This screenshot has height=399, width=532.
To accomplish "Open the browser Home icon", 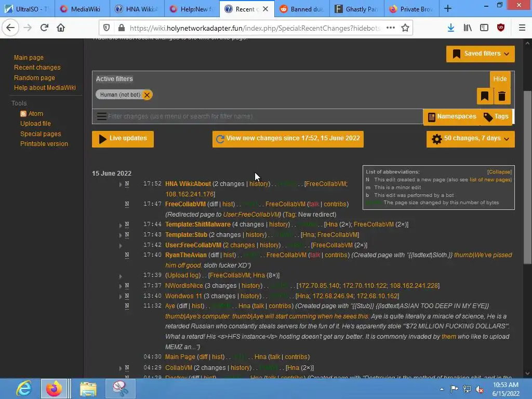I will pos(61,28).
